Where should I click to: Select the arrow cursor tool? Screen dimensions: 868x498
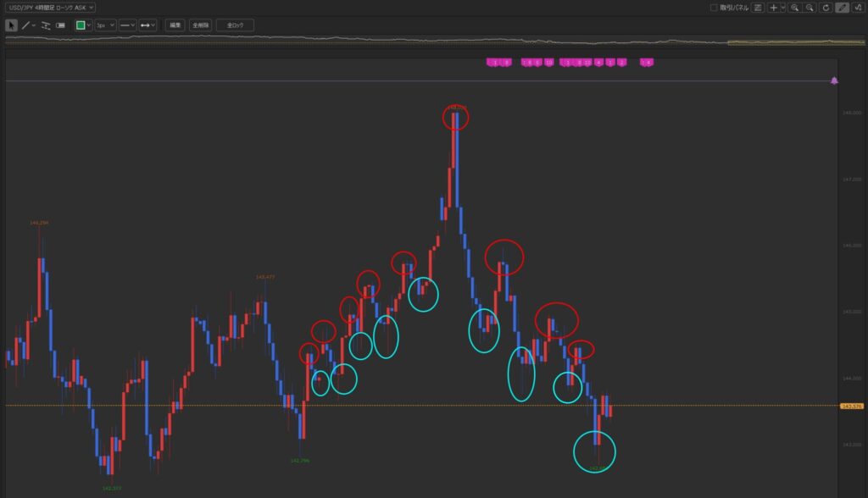coord(11,25)
